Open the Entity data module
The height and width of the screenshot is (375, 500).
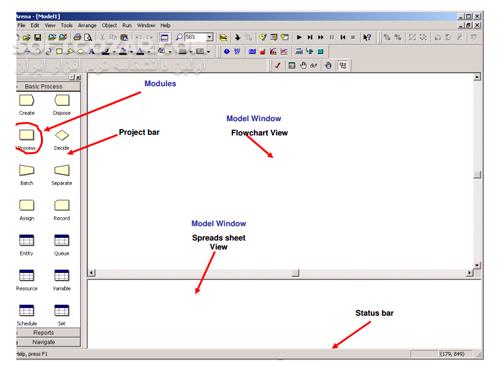pos(27,240)
